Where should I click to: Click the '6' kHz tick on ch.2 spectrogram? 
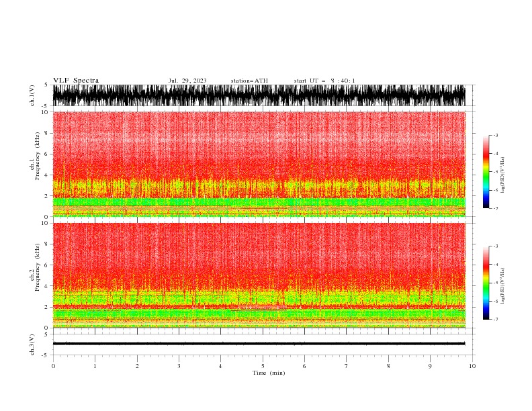pos(46,265)
